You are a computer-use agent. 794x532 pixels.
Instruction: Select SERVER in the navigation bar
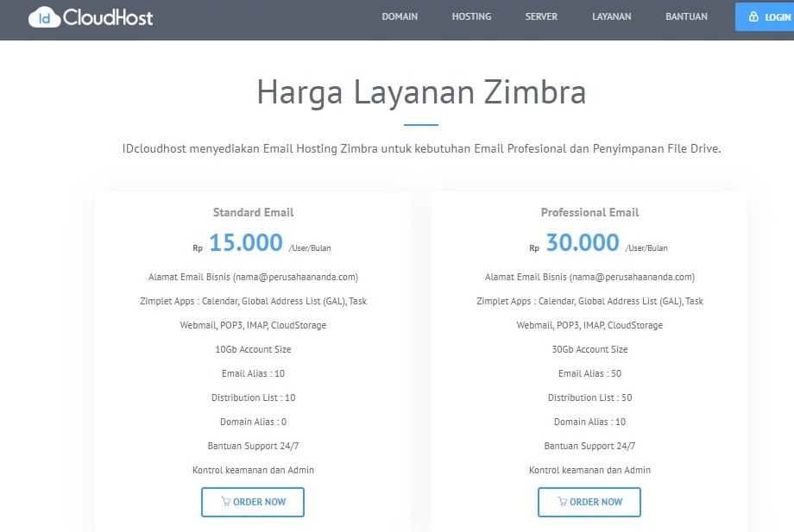[541, 16]
